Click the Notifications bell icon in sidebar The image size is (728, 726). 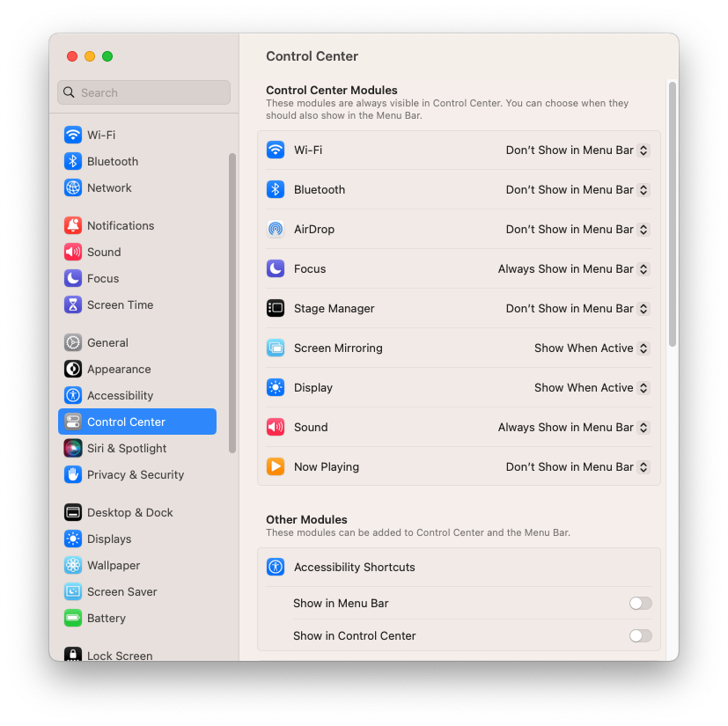(73, 225)
